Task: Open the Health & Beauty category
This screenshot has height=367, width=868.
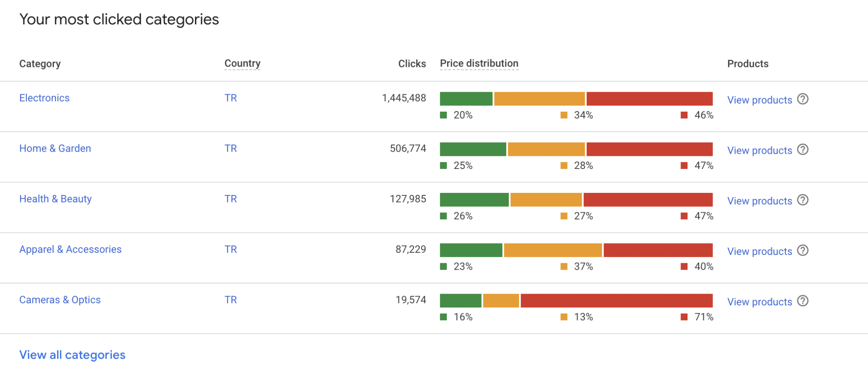Action: pos(56,199)
